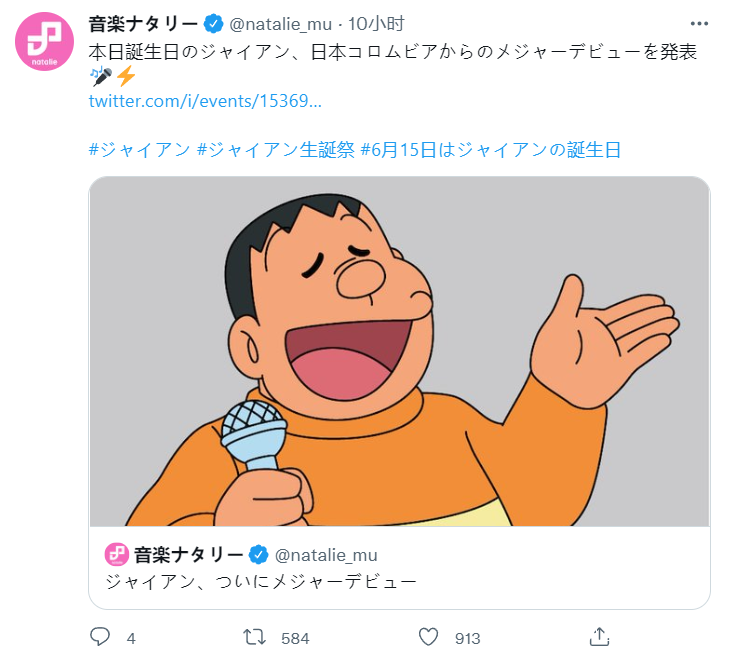Screen dimensions: 730x660
Task: Retweet this post using the retweet icon
Action: click(x=257, y=637)
